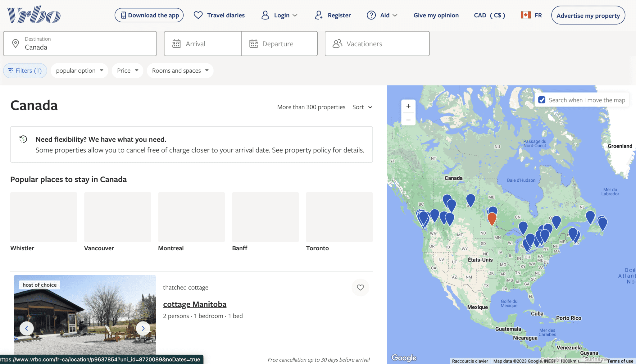Save cottage Manitoba with the heart icon

(360, 287)
